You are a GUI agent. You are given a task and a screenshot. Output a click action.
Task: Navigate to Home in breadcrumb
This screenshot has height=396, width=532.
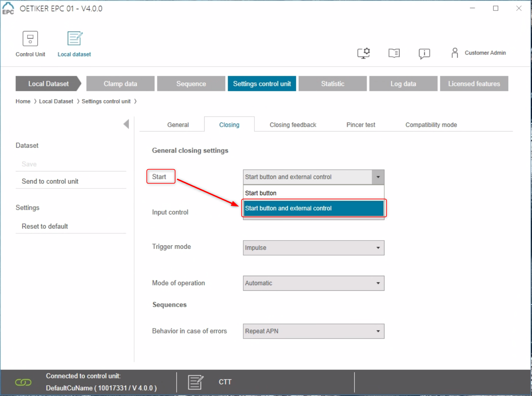pyautogui.click(x=23, y=101)
